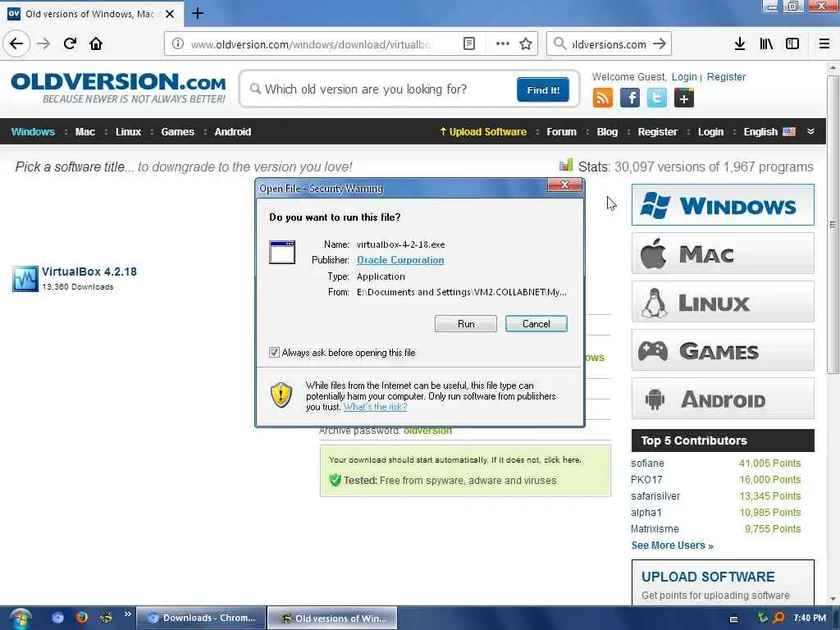Viewport: 840px width, 630px height.
Task: Click the VirtualBox application icon
Action: pyautogui.click(x=25, y=279)
